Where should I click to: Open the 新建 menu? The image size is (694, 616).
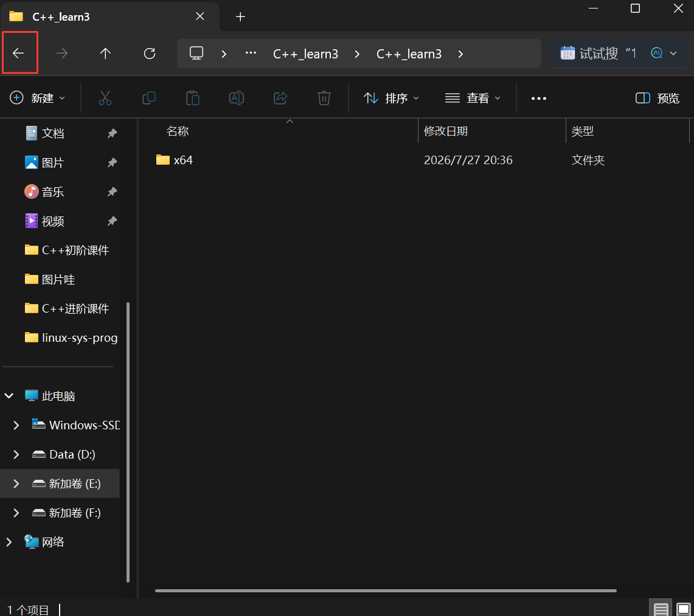point(38,98)
